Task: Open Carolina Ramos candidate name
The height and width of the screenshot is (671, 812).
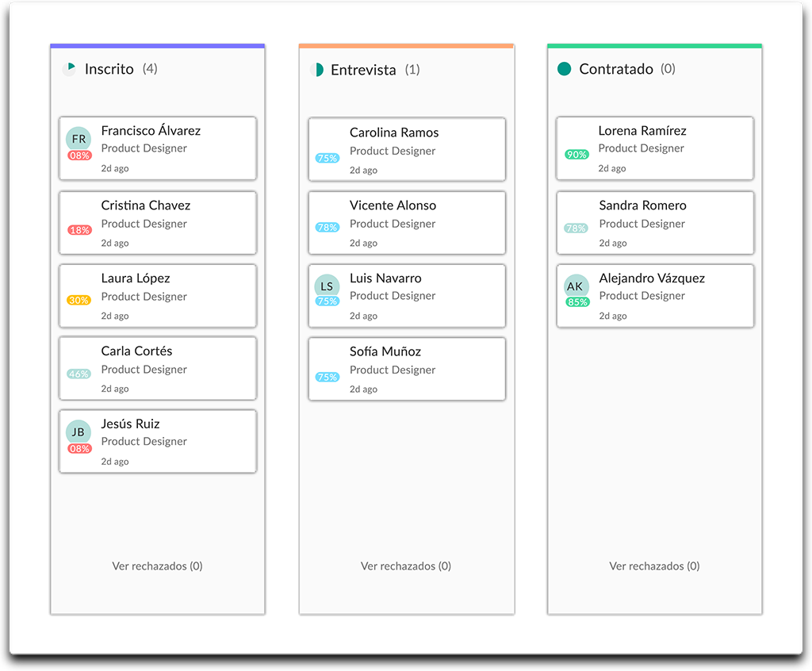Action: click(x=394, y=132)
